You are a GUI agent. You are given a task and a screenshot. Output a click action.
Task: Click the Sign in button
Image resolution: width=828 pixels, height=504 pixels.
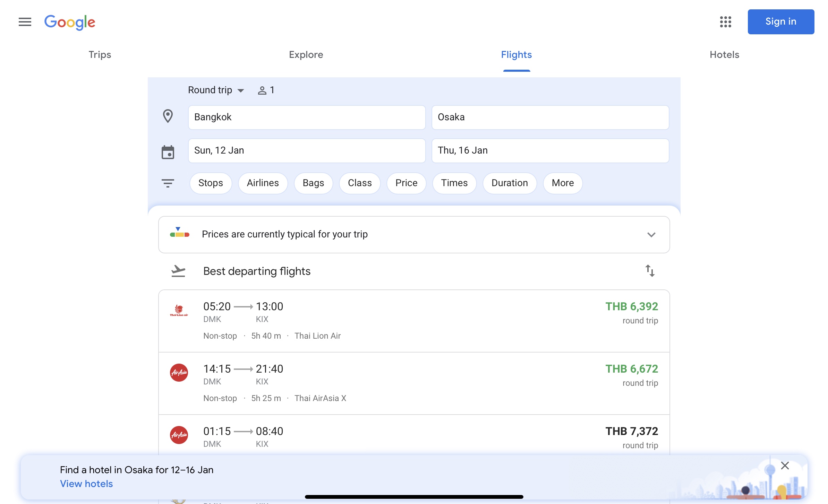[781, 22]
